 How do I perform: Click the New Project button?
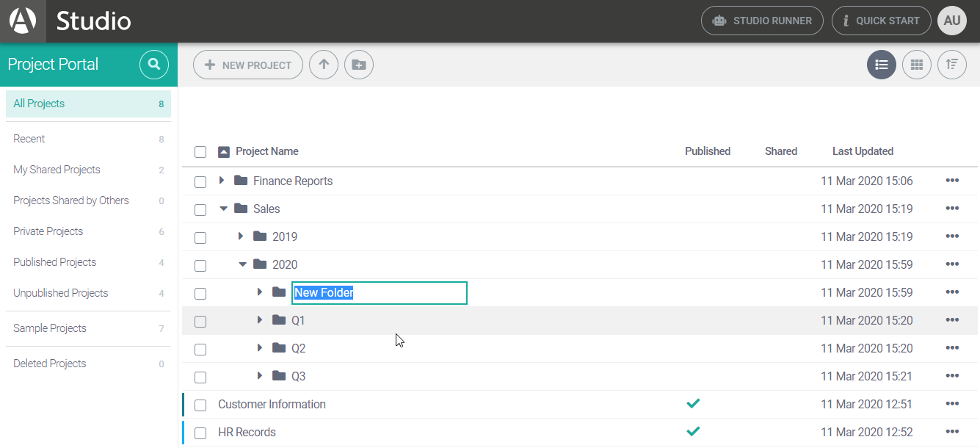click(x=248, y=65)
